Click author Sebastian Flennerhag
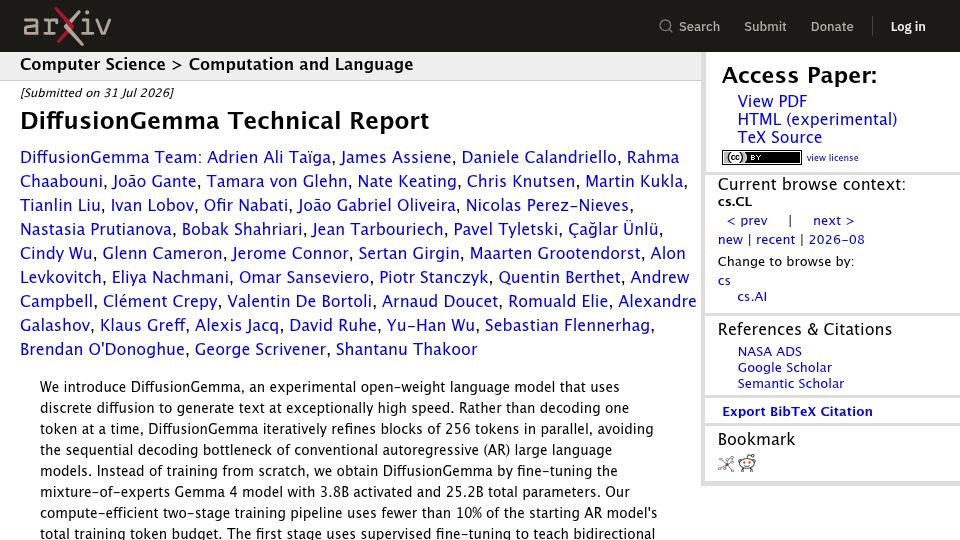Image resolution: width=960 pixels, height=540 pixels. pos(567,325)
